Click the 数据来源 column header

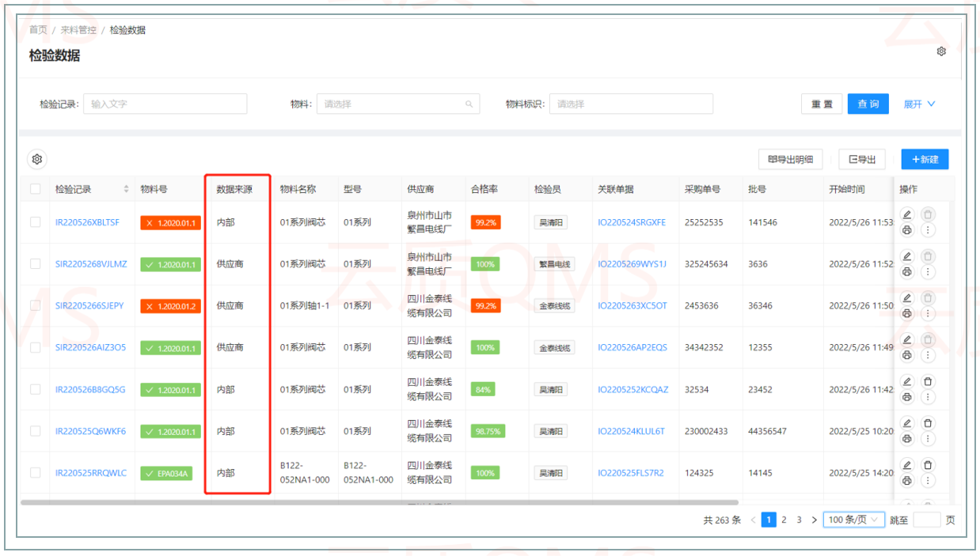click(234, 189)
